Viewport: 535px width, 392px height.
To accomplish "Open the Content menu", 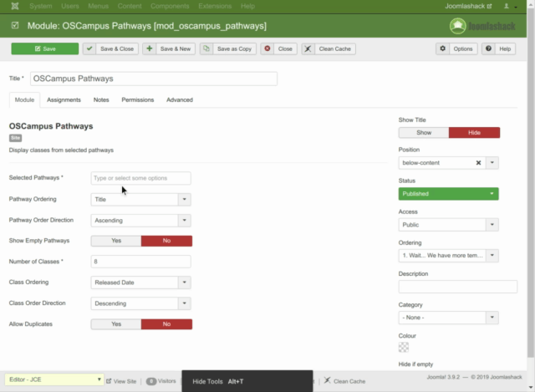I will pyautogui.click(x=130, y=6).
